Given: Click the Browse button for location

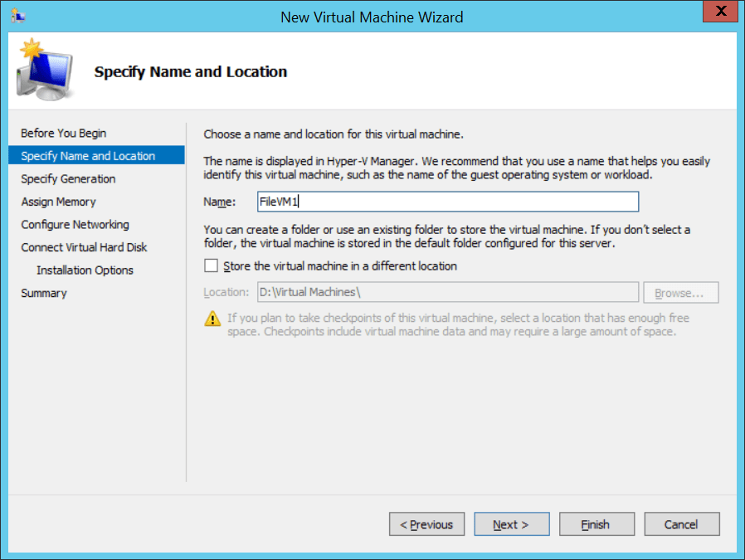Looking at the screenshot, I should (681, 293).
